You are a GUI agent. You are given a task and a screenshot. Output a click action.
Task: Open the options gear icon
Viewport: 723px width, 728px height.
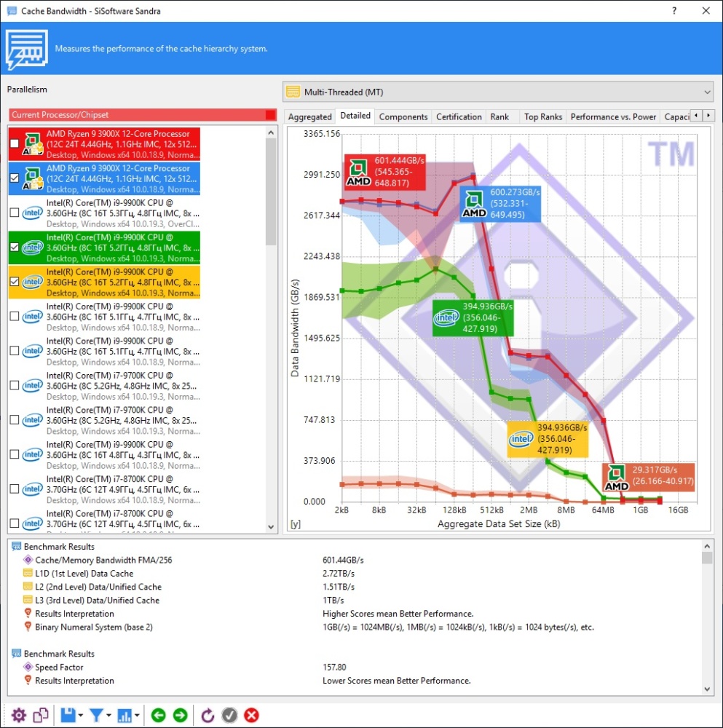[x=19, y=715]
